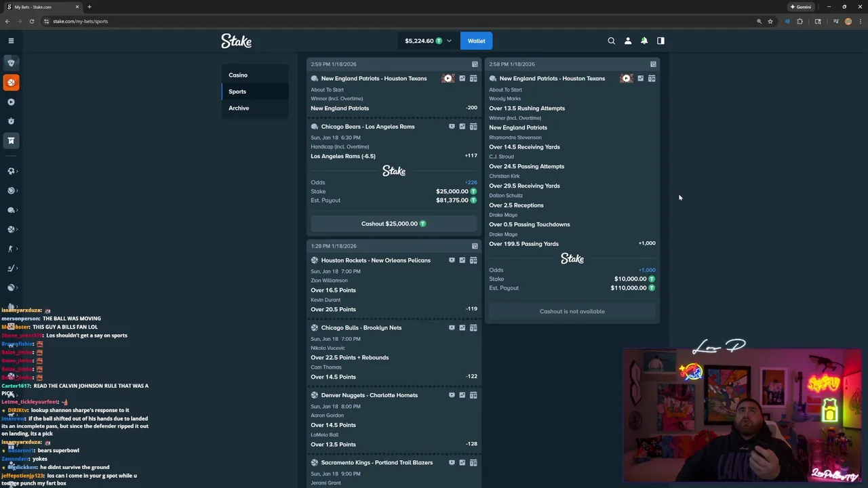Open the hamburger menu in left sidebar
Screen dimensions: 868x488
pos(11,41)
